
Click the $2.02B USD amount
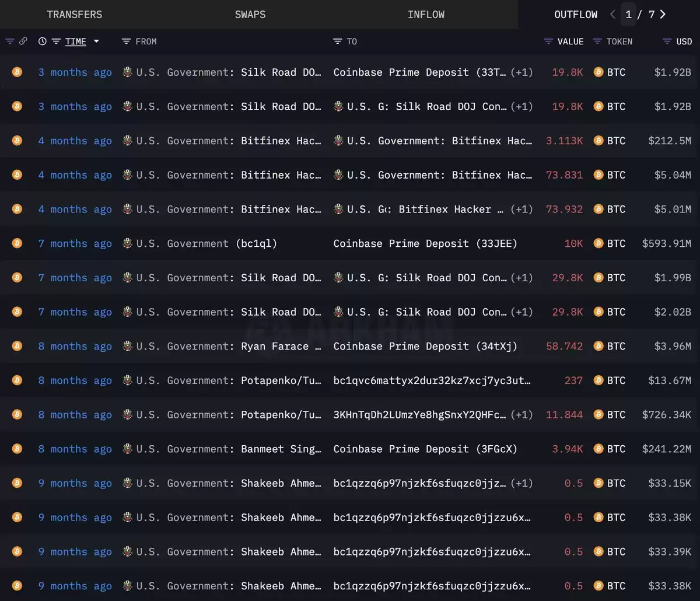[x=673, y=312]
